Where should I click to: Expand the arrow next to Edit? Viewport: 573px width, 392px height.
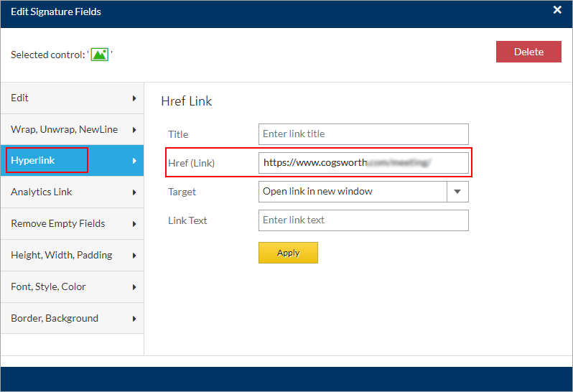[134, 98]
